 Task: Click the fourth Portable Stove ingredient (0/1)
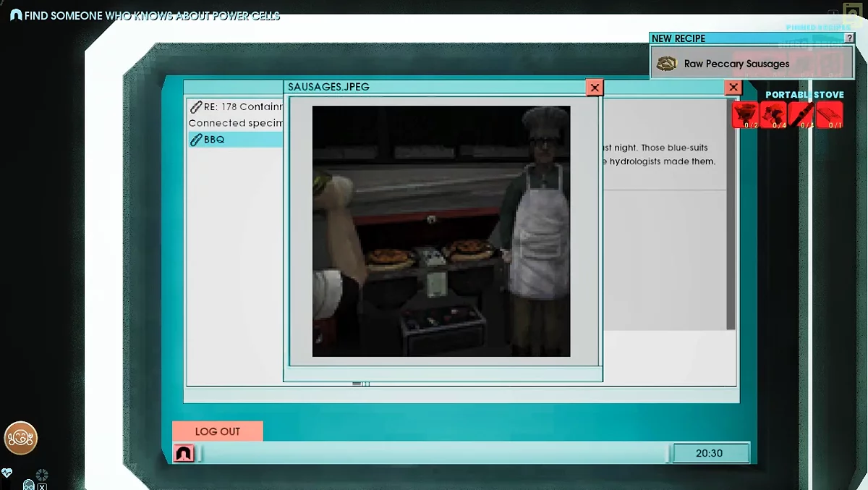coord(830,115)
